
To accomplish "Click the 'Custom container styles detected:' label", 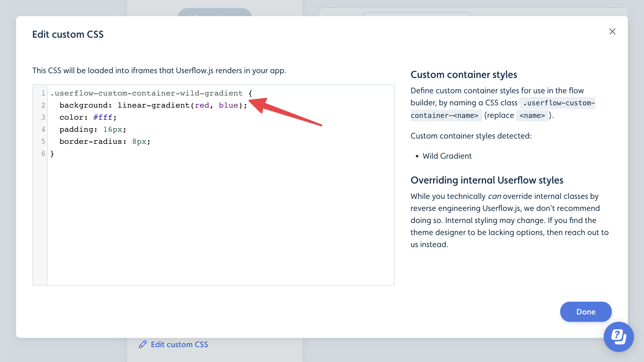I will coord(471,136).
